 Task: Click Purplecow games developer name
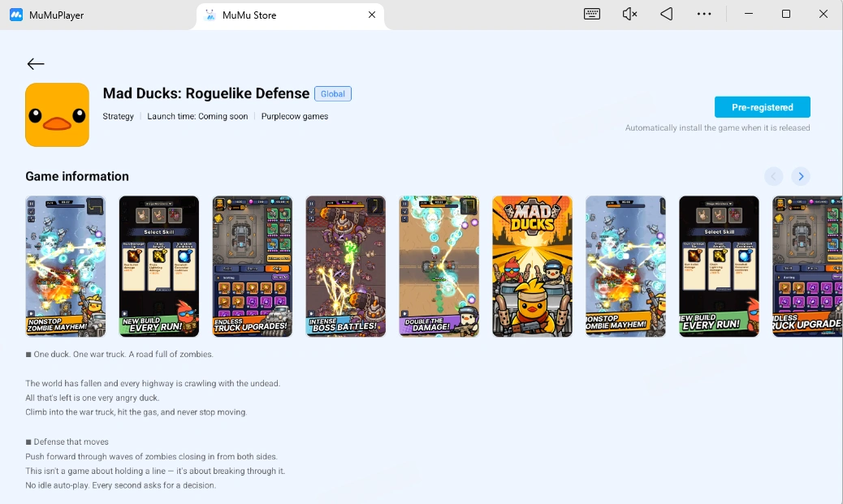point(295,116)
